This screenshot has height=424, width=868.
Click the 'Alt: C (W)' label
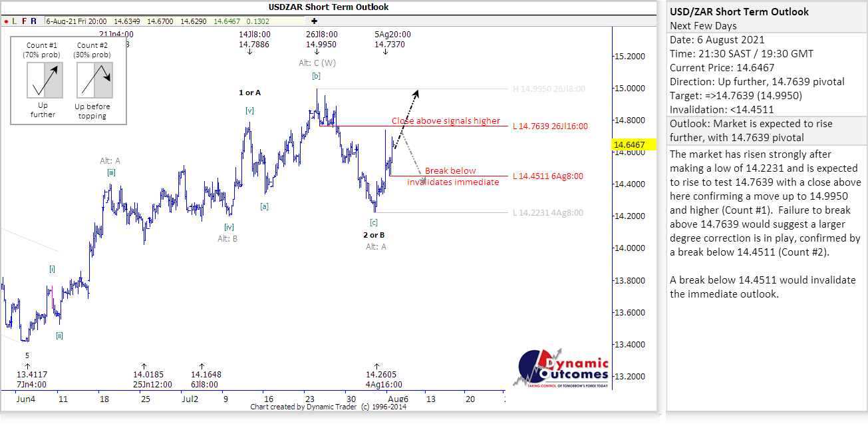[x=316, y=63]
